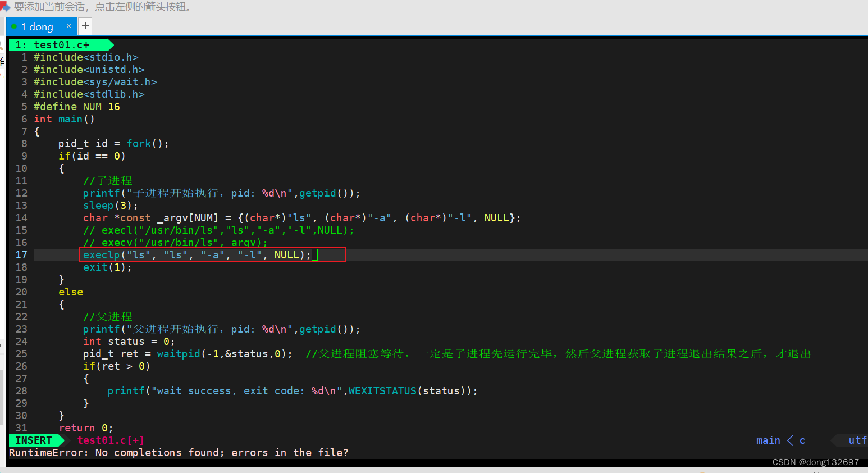Screen dimensions: 868x473
Task: Click the 'if(id == 0)' condition line
Action: pyautogui.click(x=92, y=156)
